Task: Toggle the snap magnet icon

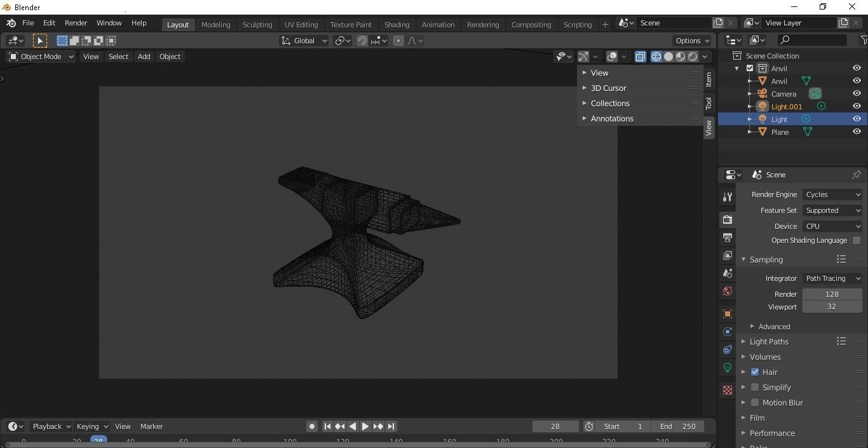Action: pyautogui.click(x=362, y=41)
